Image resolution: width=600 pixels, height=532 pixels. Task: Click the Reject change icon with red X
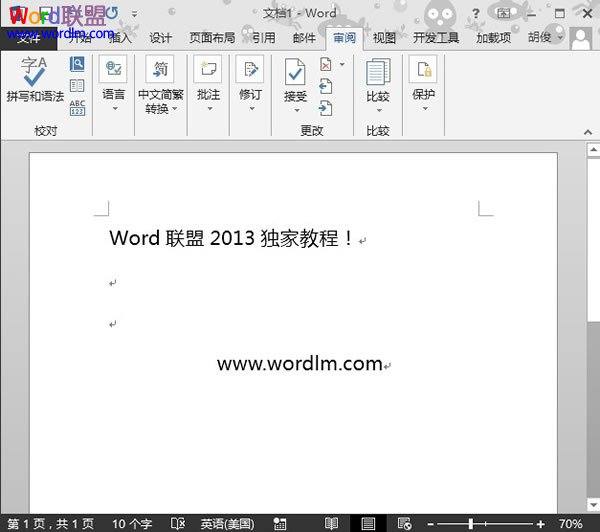pos(326,64)
